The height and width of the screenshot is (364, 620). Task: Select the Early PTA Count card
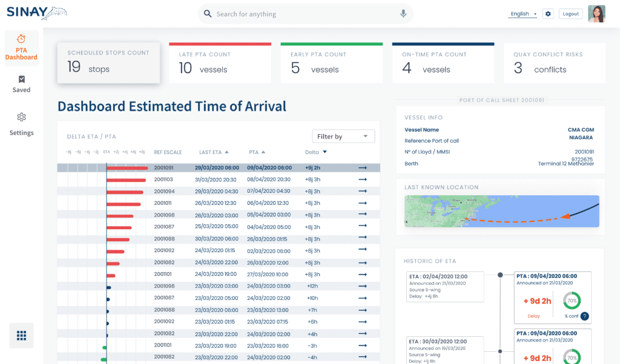click(331, 63)
